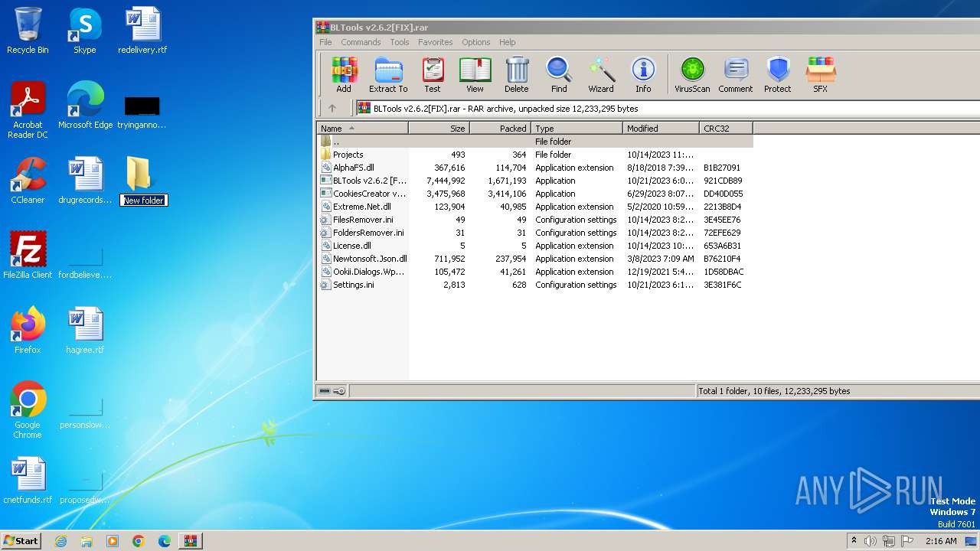Open the Firefox desktop shortcut
This screenshot has height=551, width=980.
pos(28,331)
